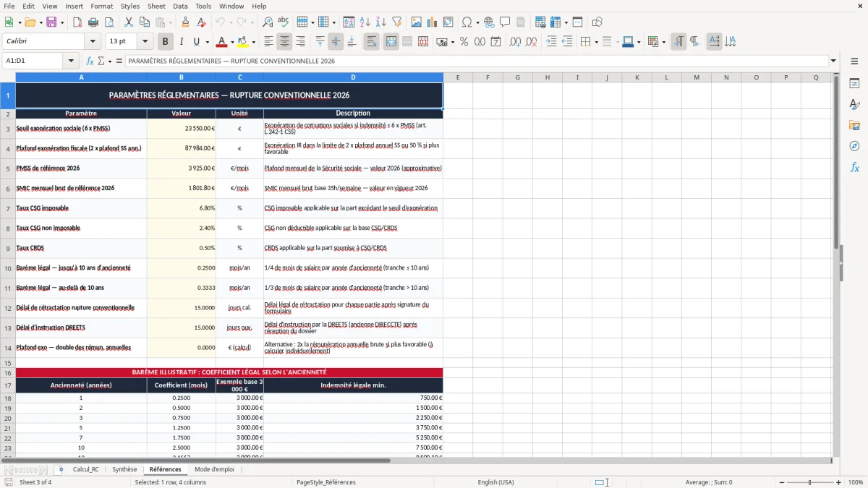Open Find & Replace

click(268, 22)
